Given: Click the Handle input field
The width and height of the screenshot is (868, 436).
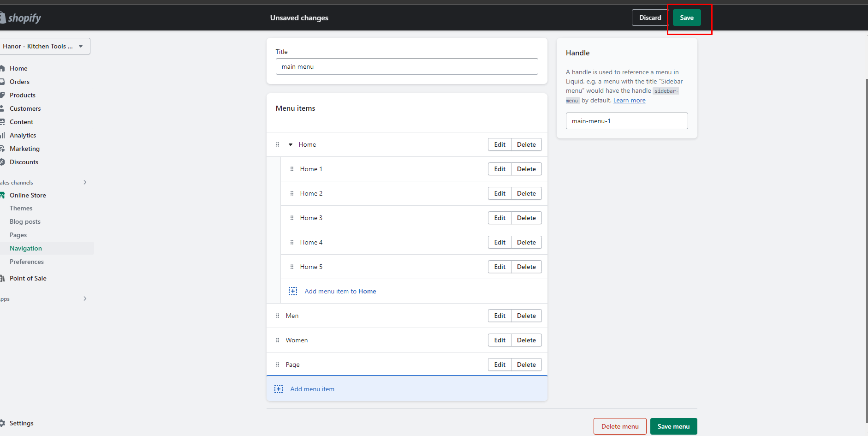Looking at the screenshot, I should click(627, 121).
